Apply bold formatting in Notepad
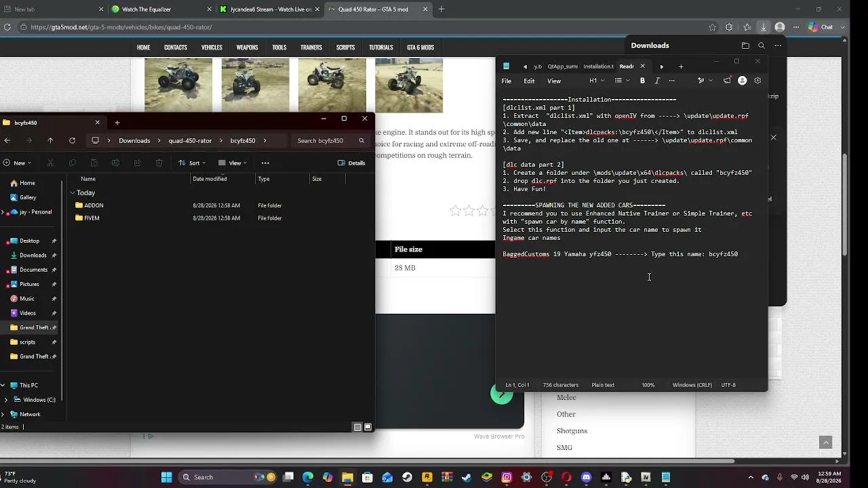The width and height of the screenshot is (868, 488). point(642,81)
